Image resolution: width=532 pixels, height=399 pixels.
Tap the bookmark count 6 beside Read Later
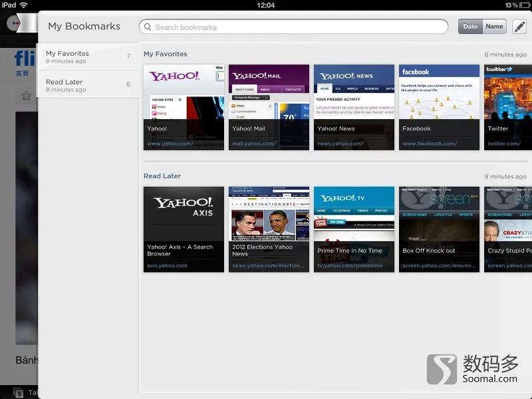[128, 84]
